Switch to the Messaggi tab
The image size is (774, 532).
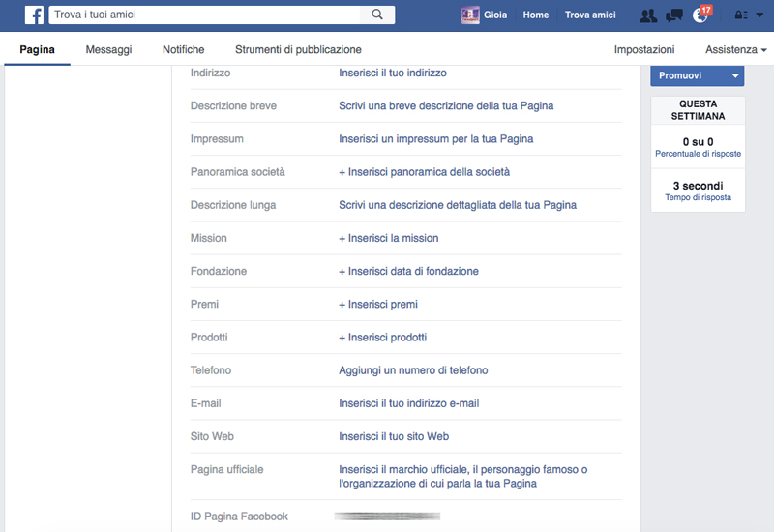tap(108, 49)
